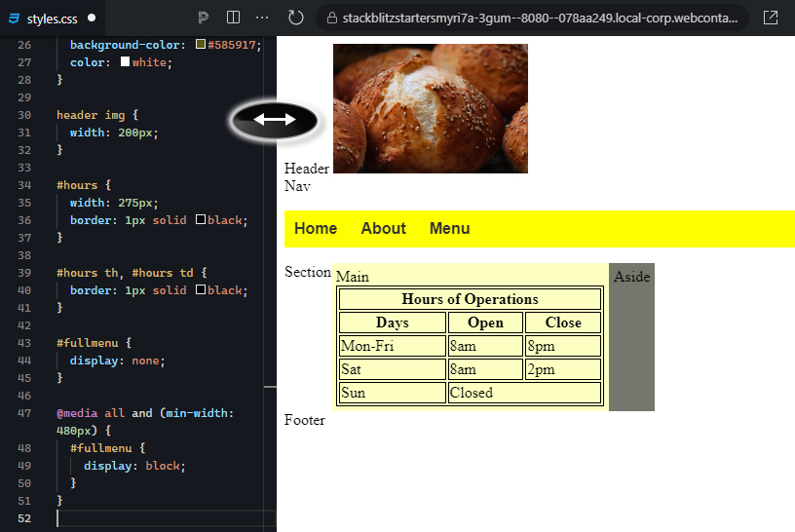The height and width of the screenshot is (532, 795).
Task: Click line number 47 in the gutter
Action: click(24, 413)
